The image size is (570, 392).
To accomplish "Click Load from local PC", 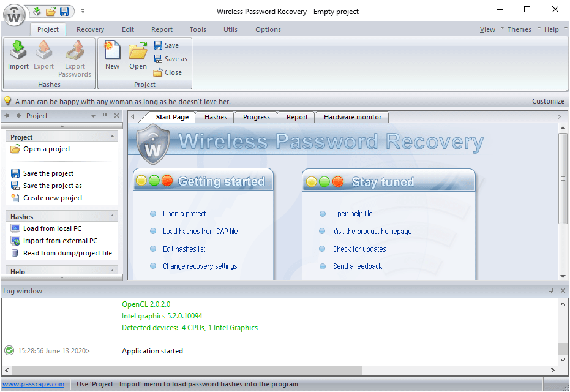I will coord(46,228).
